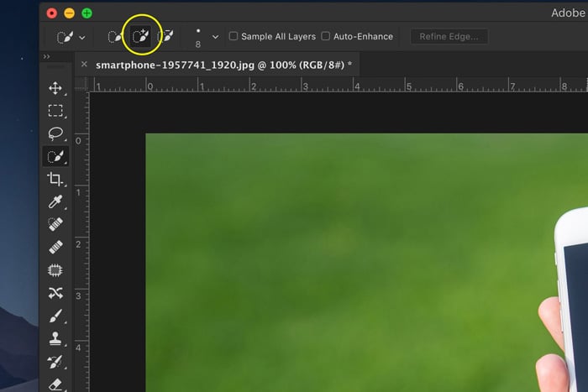Image resolution: width=588 pixels, height=392 pixels.
Task: Select the Lasso tool
Action: click(55, 133)
